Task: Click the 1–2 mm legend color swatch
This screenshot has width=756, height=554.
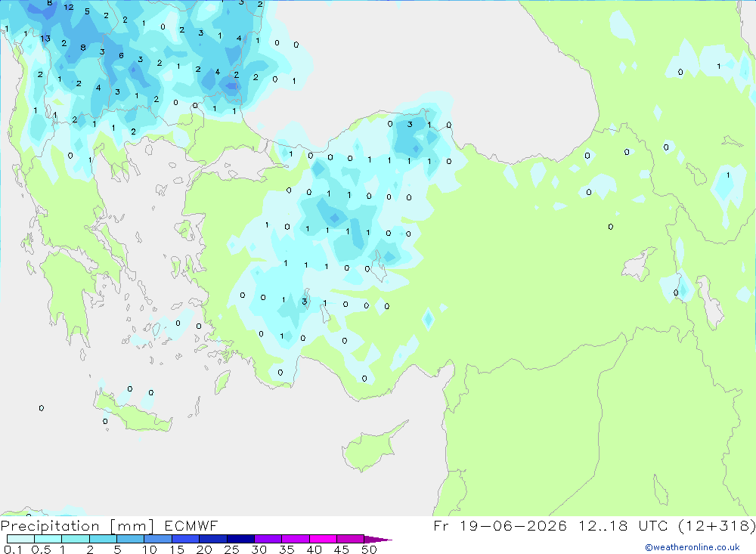Action: point(76,539)
